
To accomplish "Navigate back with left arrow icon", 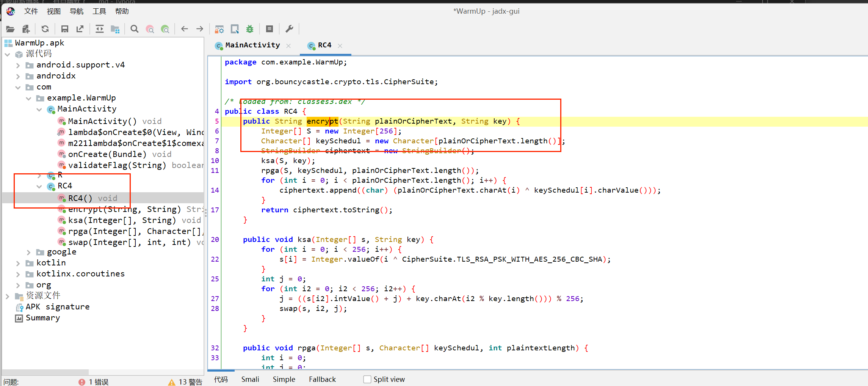I will [x=185, y=29].
